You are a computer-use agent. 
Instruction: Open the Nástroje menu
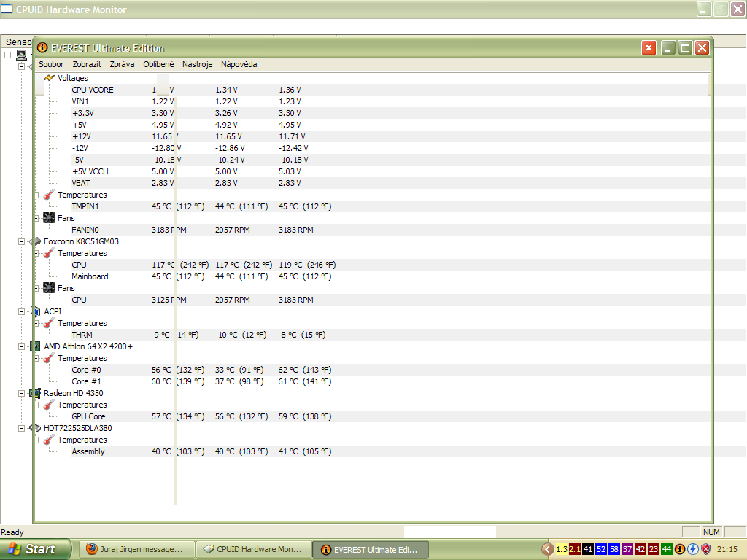click(197, 64)
